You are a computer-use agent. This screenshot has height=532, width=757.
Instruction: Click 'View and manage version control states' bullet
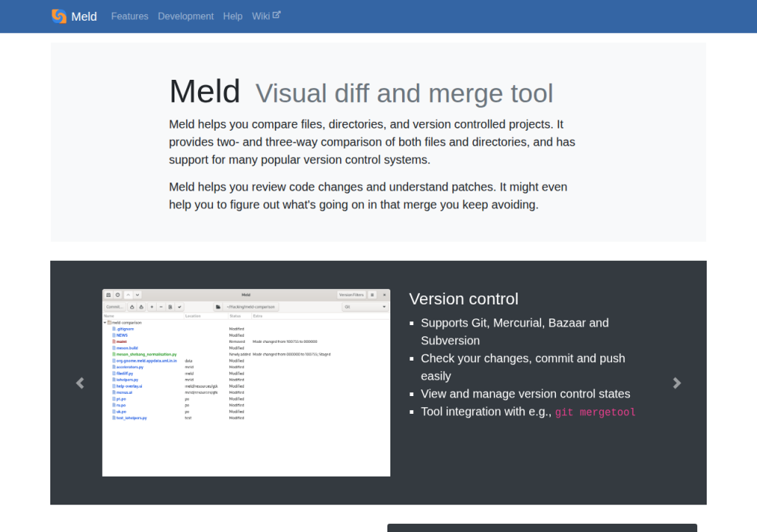(526, 394)
